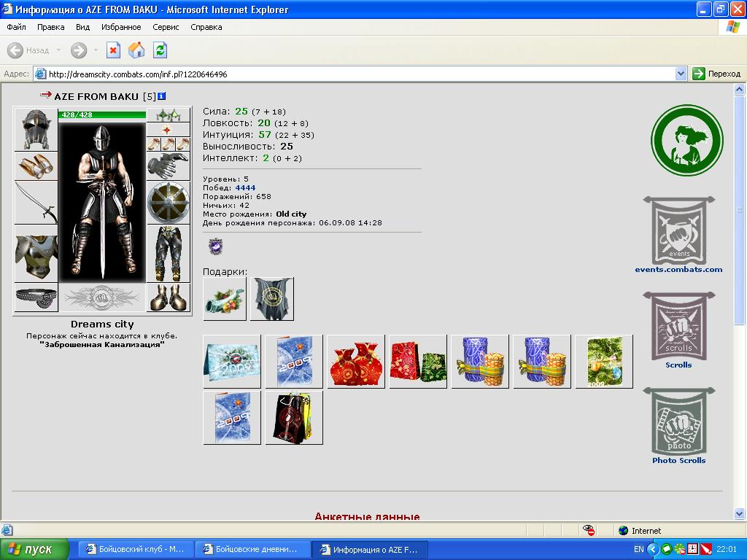The width and height of the screenshot is (747, 560).
Task: Open the Файл menu
Action: click(x=16, y=27)
